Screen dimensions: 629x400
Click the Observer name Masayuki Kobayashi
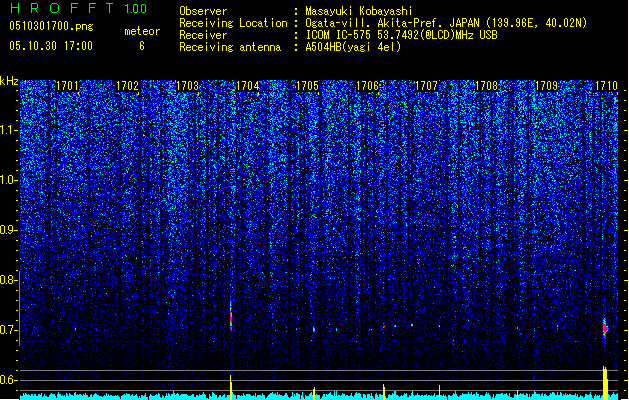click(x=359, y=11)
